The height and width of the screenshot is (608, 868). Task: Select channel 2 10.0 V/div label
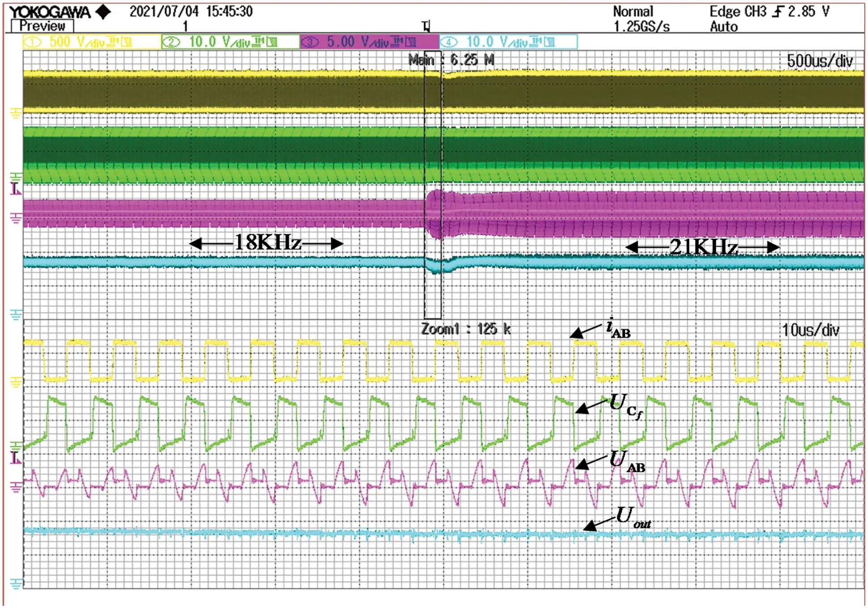click(230, 42)
